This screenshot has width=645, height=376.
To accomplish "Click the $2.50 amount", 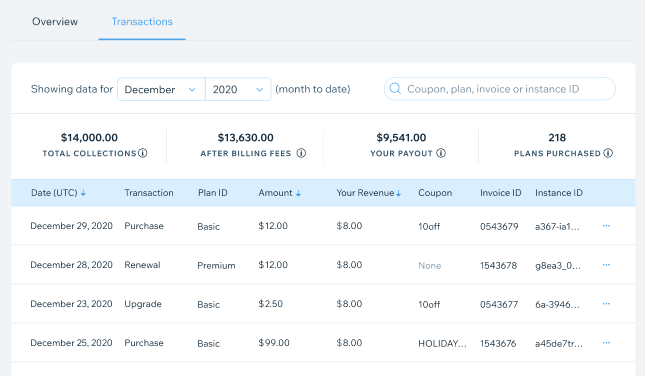I will coord(271,304).
